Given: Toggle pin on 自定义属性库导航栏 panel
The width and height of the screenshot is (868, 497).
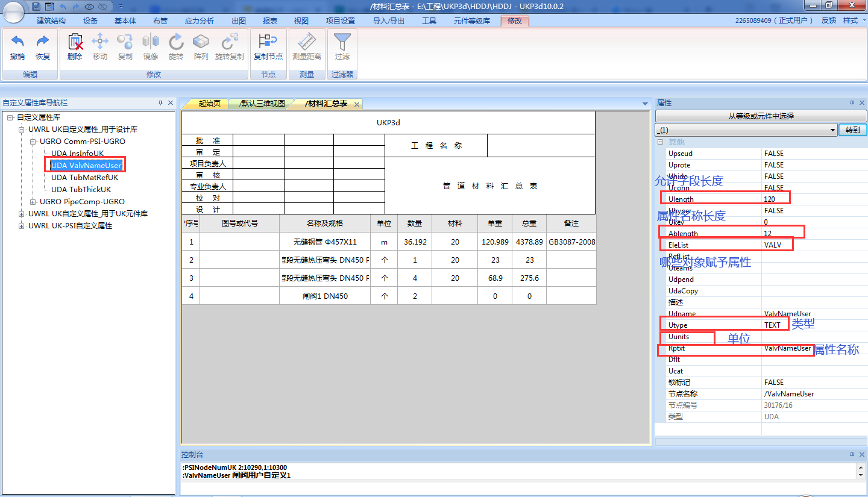Looking at the screenshot, I should coord(160,103).
